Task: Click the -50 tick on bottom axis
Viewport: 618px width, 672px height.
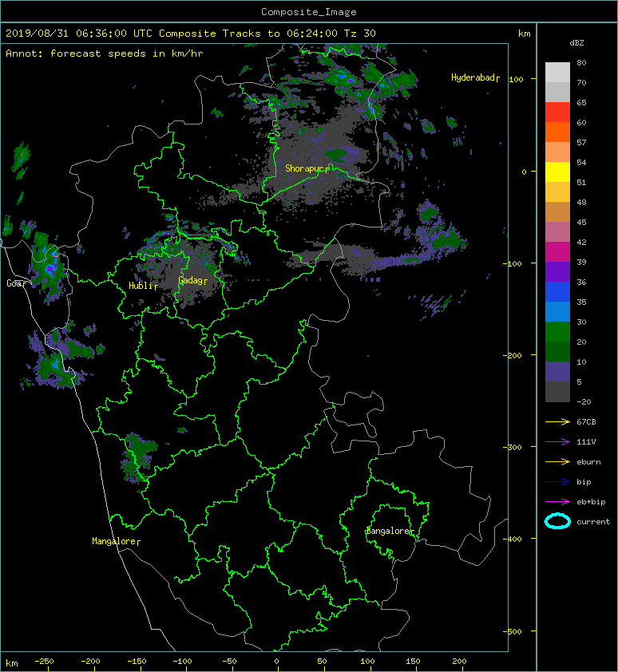Action: [229, 662]
